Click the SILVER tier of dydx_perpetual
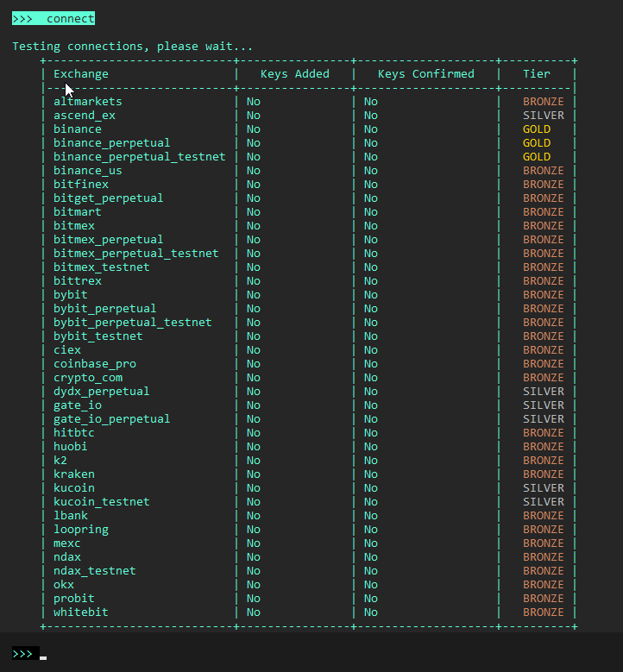623x672 pixels. tap(543, 392)
